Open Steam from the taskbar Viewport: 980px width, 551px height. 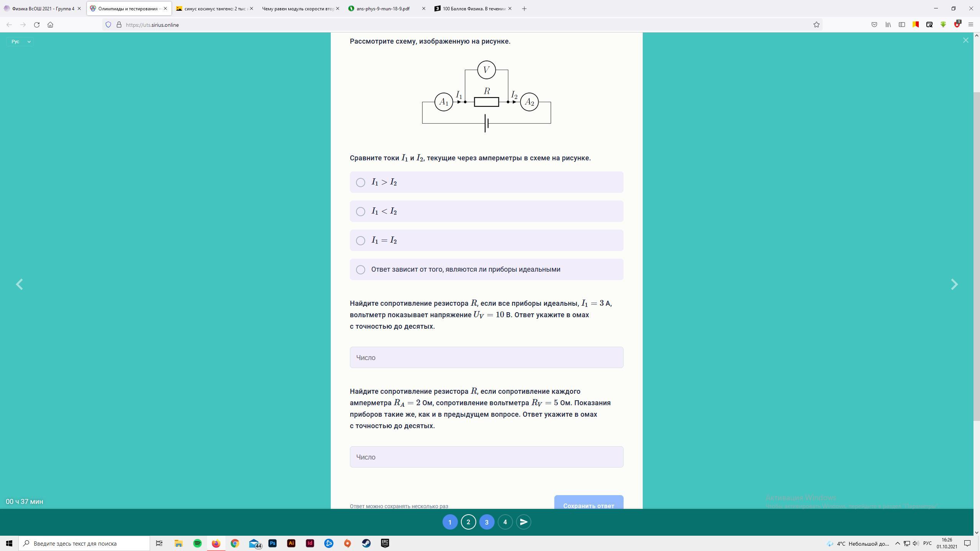(x=366, y=543)
